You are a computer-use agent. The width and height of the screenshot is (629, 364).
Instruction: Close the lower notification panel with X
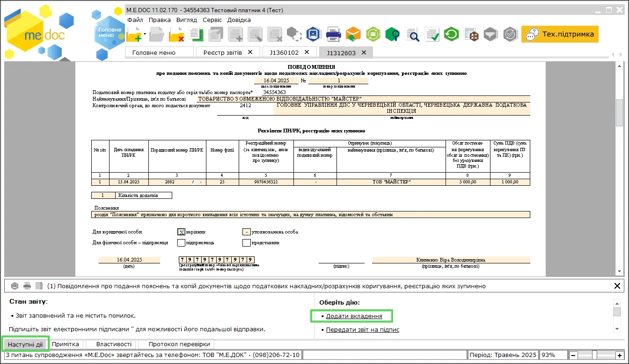(617, 286)
